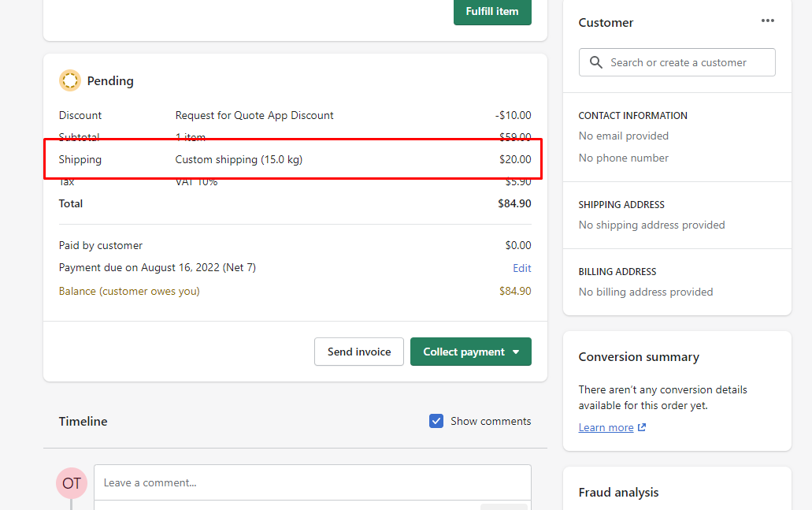The width and height of the screenshot is (812, 510).
Task: Click the OT user avatar in timeline
Action: (72, 483)
